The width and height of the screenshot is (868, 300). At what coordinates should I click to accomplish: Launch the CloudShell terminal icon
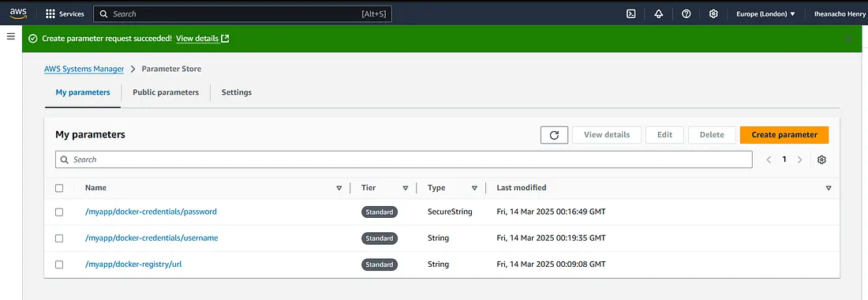pos(630,14)
